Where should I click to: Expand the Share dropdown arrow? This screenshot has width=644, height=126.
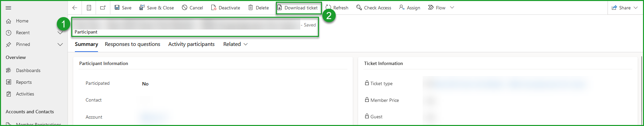coord(636,8)
